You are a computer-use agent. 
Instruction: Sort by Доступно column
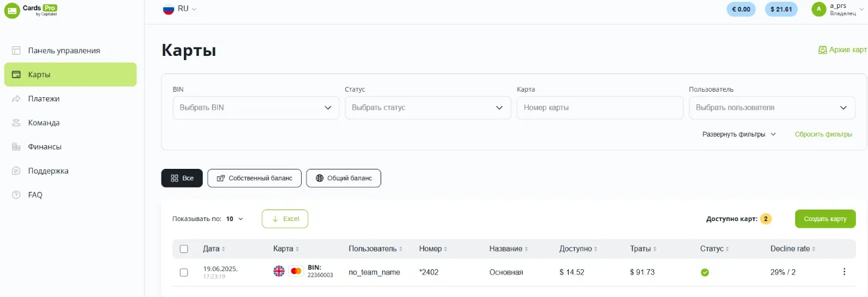pyautogui.click(x=580, y=249)
